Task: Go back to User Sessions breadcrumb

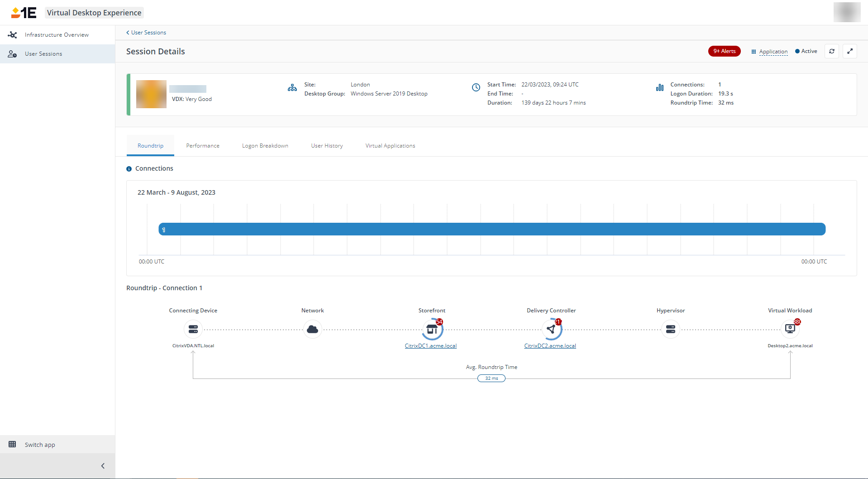Action: 146,33
